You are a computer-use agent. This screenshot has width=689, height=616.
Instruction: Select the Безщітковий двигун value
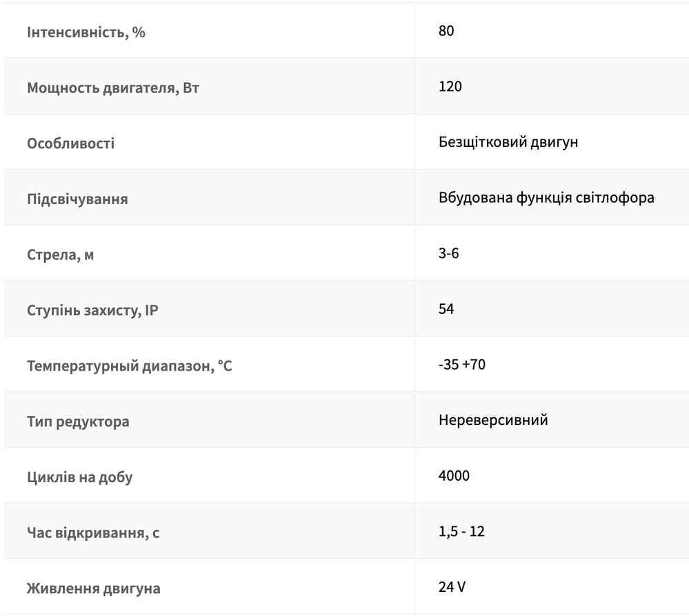[508, 142]
